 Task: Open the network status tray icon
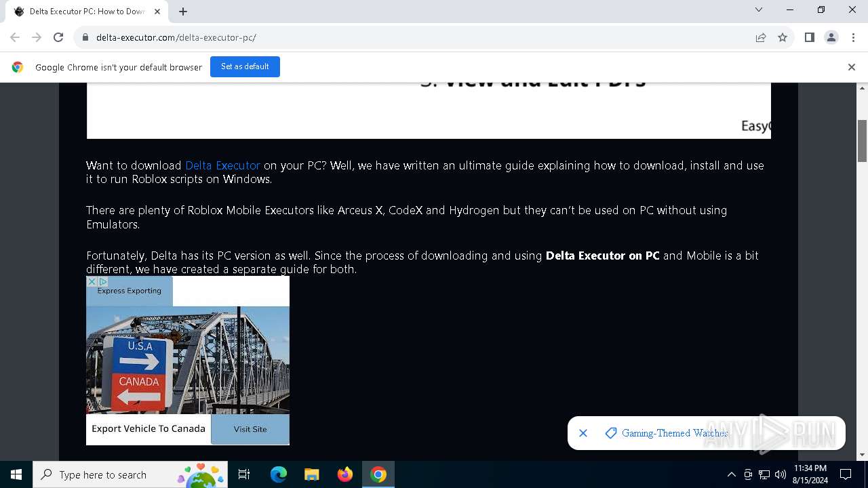click(764, 474)
